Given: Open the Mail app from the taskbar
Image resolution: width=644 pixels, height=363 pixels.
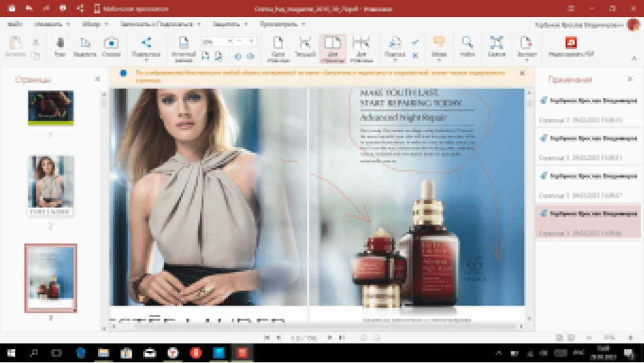Looking at the screenshot, I should tap(149, 353).
